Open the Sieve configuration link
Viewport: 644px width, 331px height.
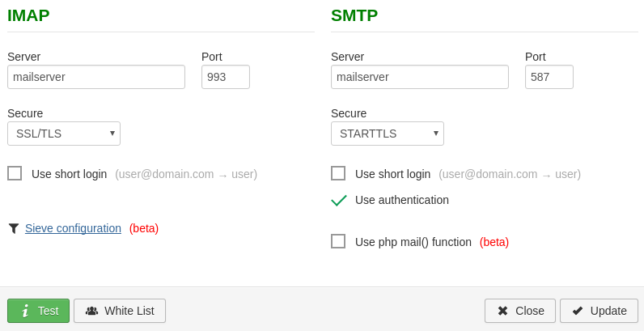coord(73,228)
